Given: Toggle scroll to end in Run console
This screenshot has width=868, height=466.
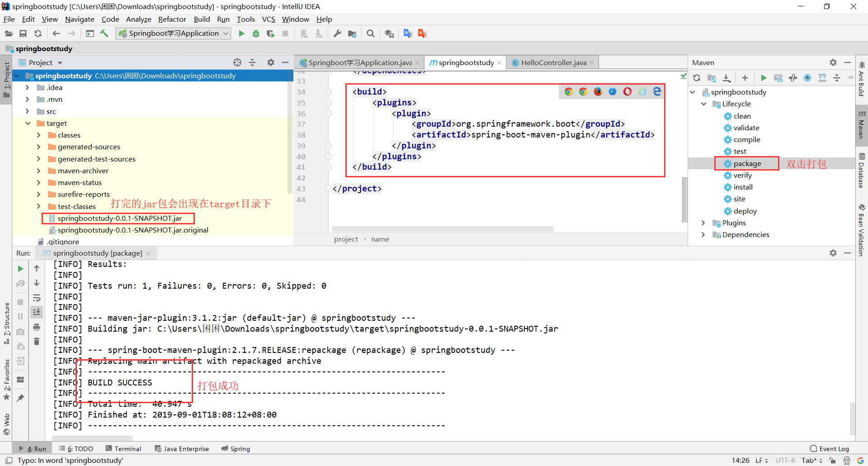Looking at the screenshot, I should [x=37, y=312].
